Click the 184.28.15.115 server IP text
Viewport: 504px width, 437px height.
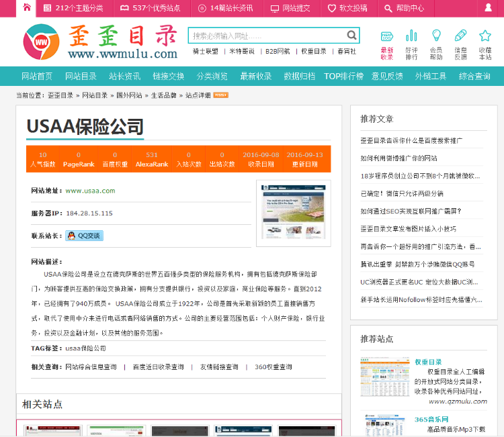89,213
